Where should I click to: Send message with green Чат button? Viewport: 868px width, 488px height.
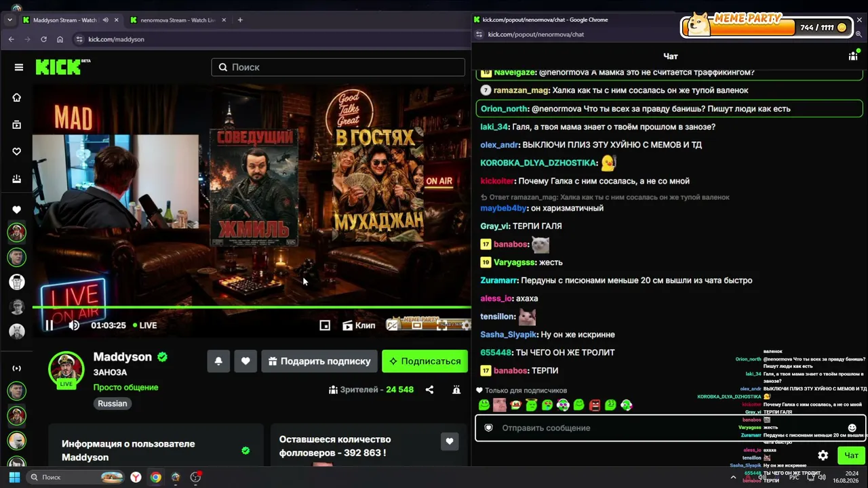[x=851, y=455]
